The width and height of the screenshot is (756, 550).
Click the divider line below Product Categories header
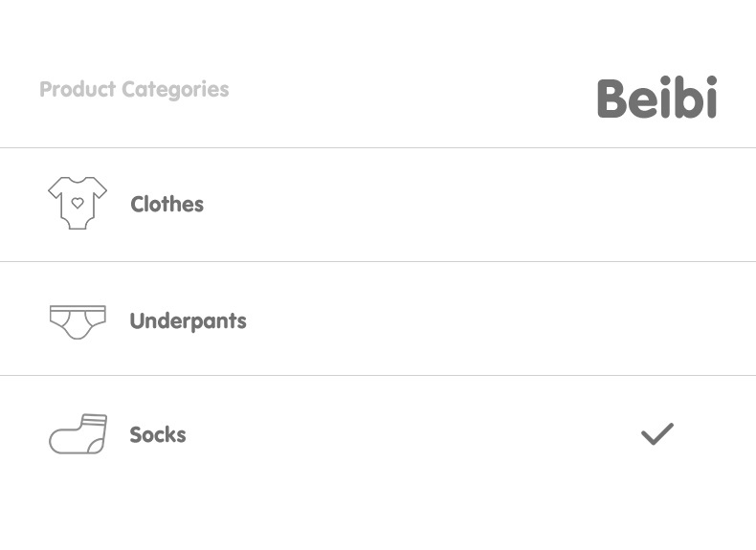click(x=378, y=147)
